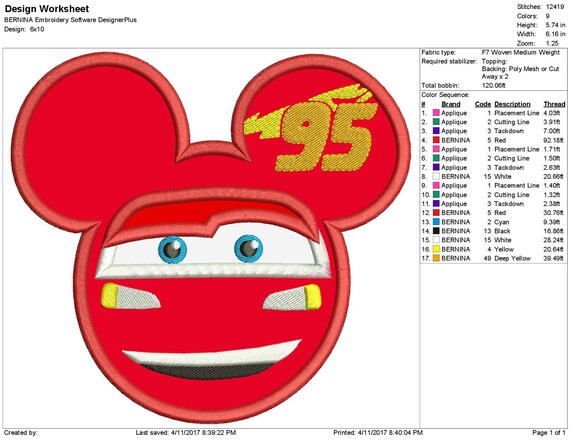Click the Brand column header
This screenshot has height=440, width=570.
451,104
